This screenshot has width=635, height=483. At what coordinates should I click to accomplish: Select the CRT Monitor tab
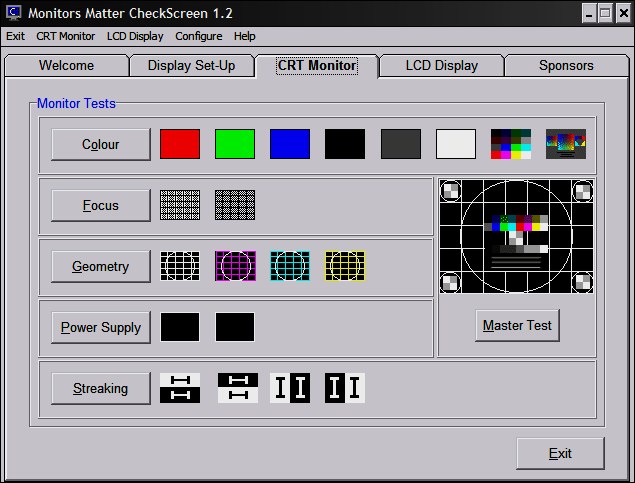coord(317,66)
